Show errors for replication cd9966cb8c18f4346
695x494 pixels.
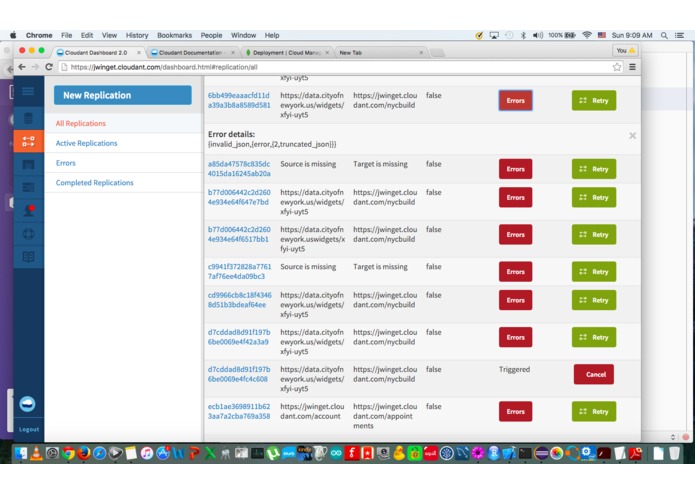[x=515, y=300]
